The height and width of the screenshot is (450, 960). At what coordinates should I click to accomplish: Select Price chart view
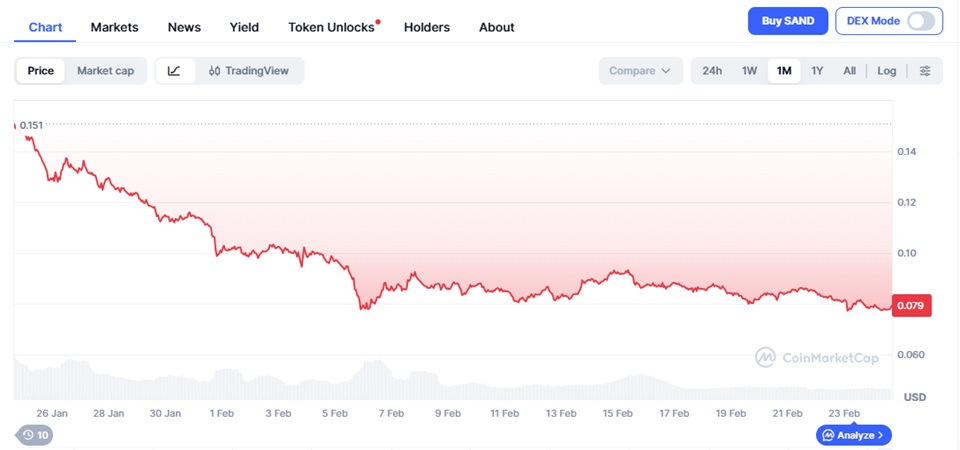pyautogui.click(x=41, y=71)
